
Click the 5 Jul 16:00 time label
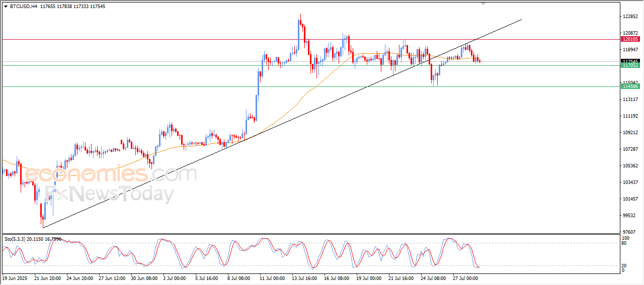[x=208, y=278]
